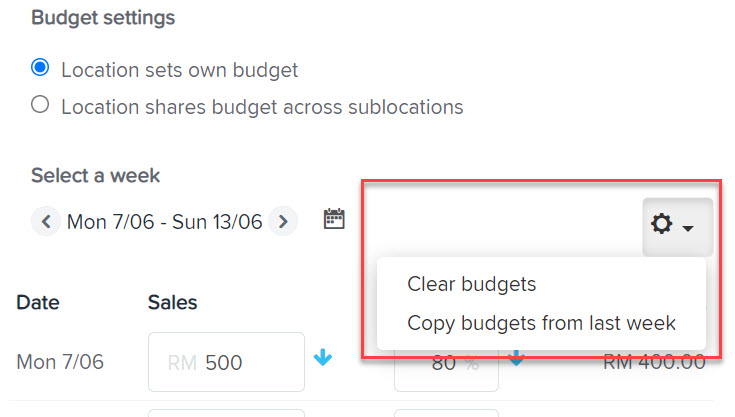This screenshot has width=735, height=417.
Task: Copy sales value down with blue arrow beside 500
Action: (x=323, y=357)
